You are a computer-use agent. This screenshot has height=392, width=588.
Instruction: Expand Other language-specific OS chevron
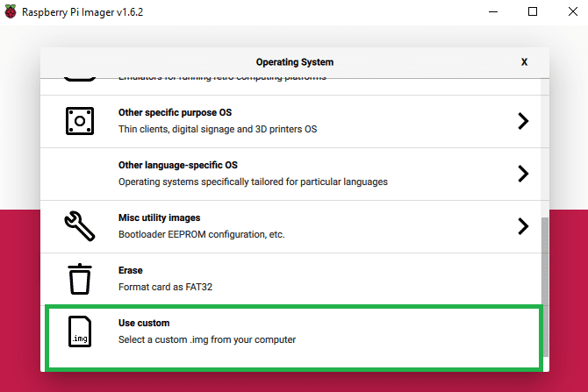coord(523,174)
